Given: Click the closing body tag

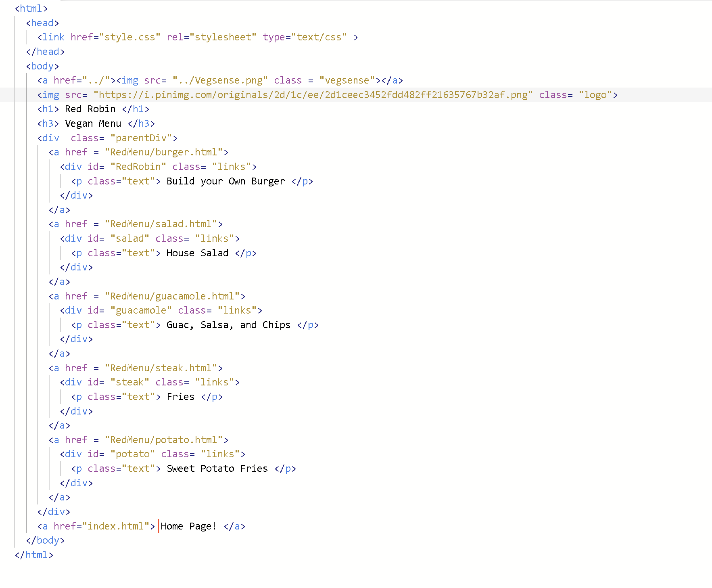Looking at the screenshot, I should pos(45,540).
